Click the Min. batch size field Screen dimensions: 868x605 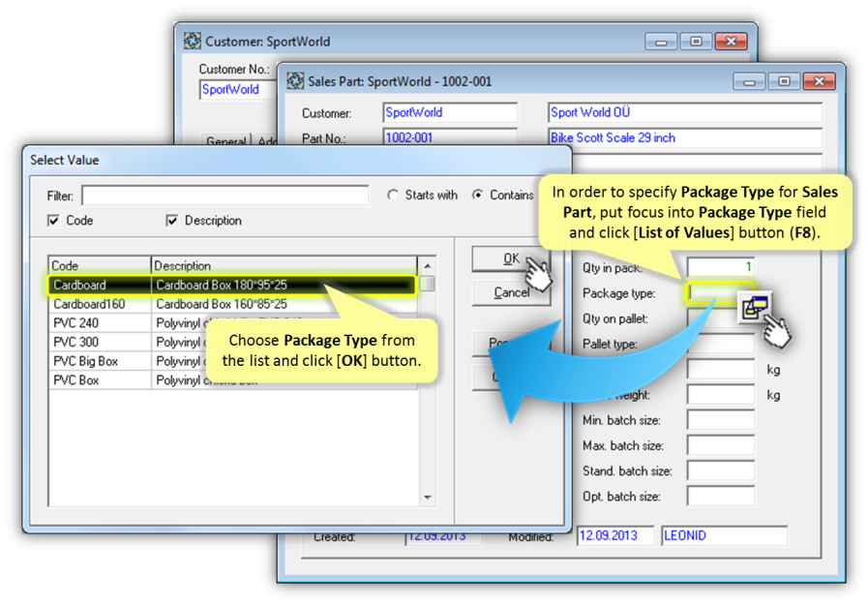720,420
